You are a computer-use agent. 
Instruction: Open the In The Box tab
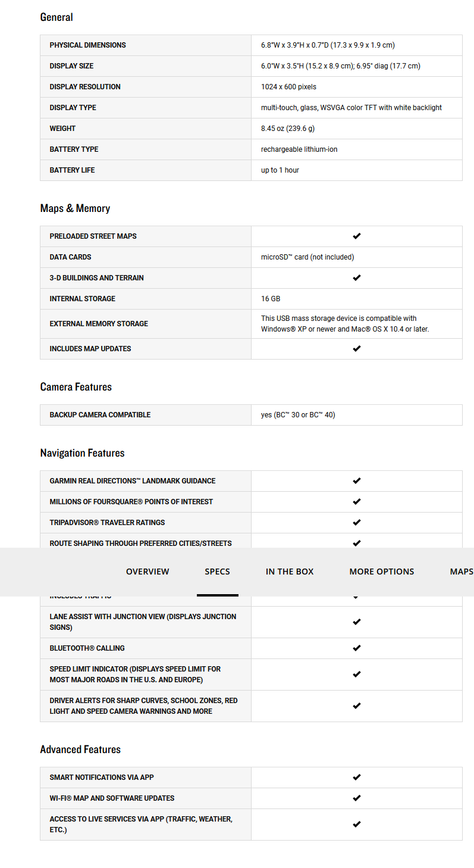pos(290,572)
